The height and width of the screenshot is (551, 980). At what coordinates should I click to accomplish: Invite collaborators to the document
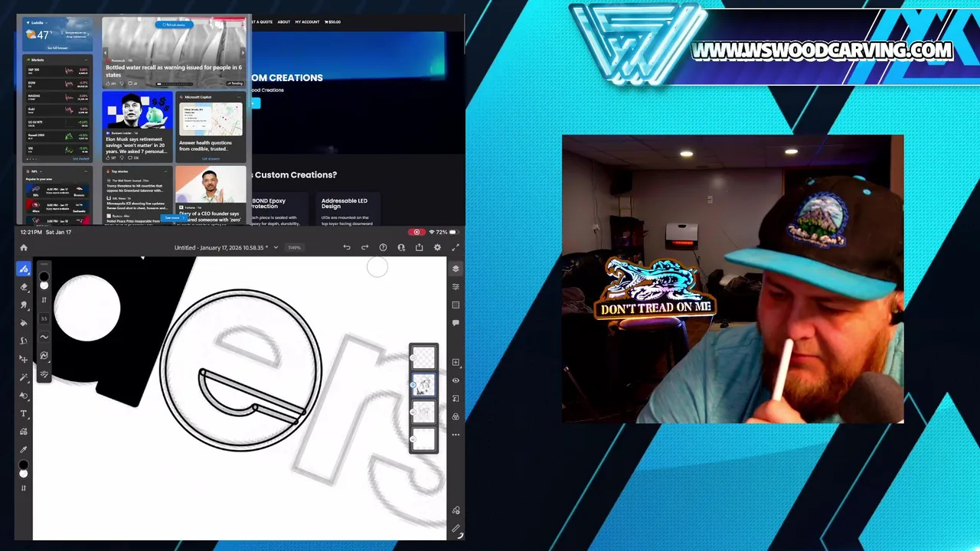pos(401,247)
